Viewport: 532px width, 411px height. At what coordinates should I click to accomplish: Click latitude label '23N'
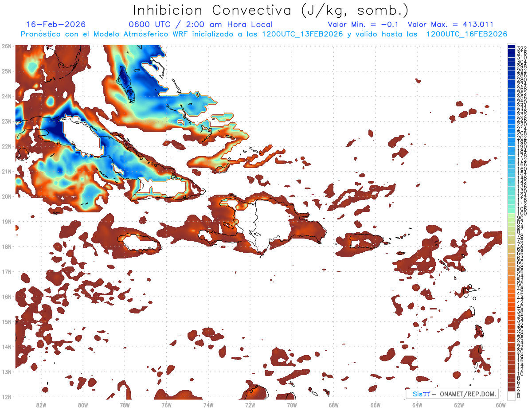[x=7, y=121]
